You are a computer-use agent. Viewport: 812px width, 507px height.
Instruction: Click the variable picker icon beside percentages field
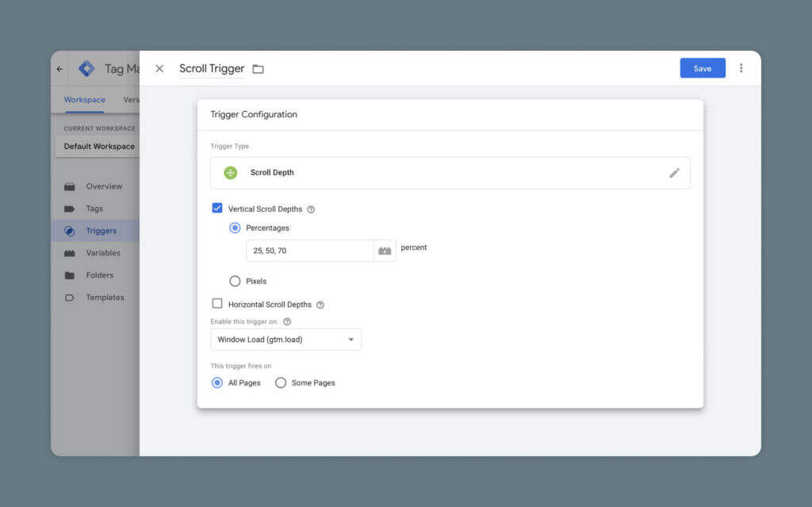pyautogui.click(x=385, y=251)
